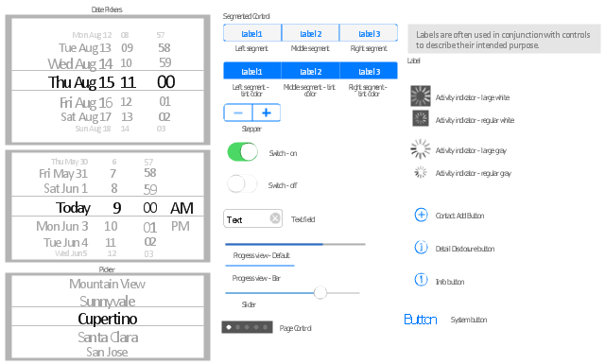Screen dimensions: 605x364
Task: Select Fri May 31 in second date picker
Action: (x=63, y=174)
